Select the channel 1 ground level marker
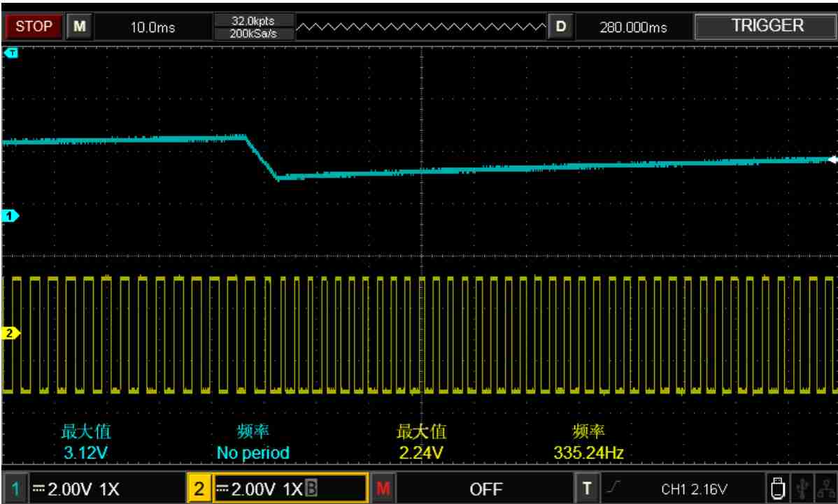Viewport: 838px width, 504px height. [10, 216]
